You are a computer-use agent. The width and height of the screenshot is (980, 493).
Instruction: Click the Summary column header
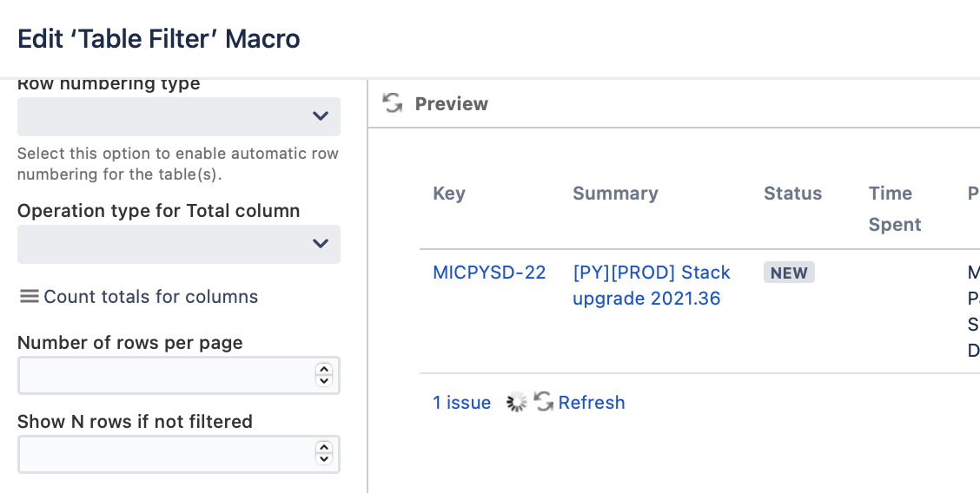coord(616,194)
